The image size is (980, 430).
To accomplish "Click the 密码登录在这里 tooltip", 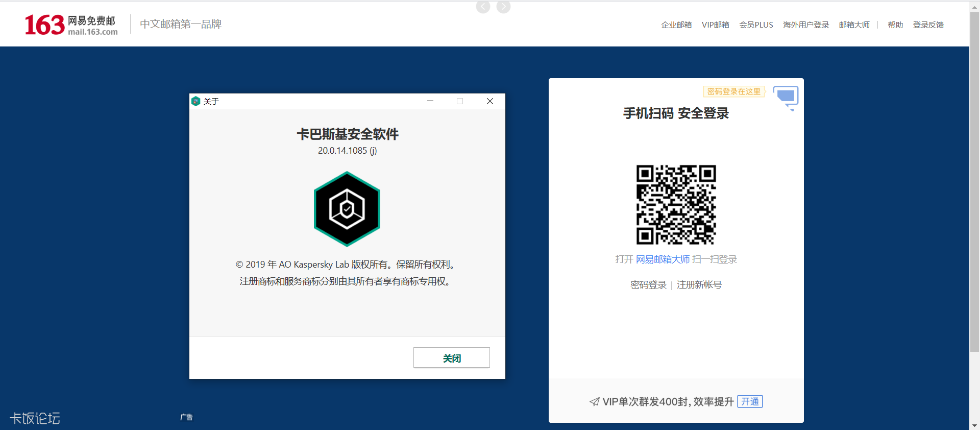I will (x=734, y=91).
